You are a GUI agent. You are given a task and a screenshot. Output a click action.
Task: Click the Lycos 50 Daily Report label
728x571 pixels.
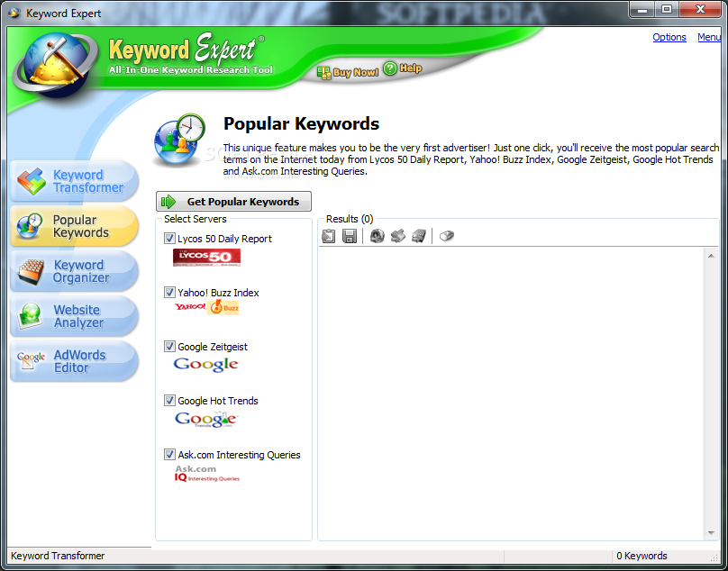pos(224,239)
